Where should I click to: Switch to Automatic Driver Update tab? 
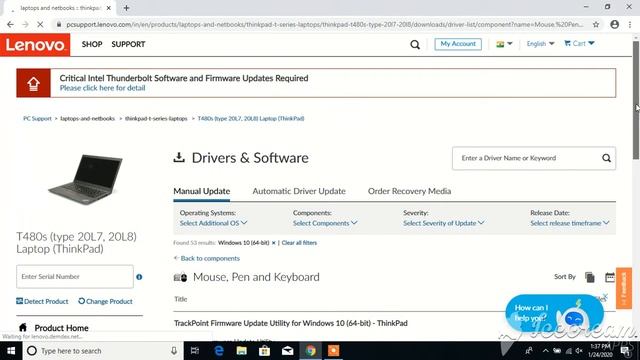[299, 191]
